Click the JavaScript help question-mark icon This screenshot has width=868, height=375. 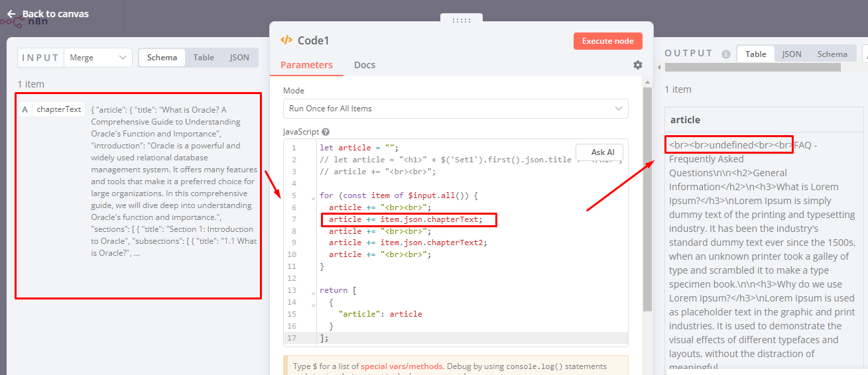(326, 132)
